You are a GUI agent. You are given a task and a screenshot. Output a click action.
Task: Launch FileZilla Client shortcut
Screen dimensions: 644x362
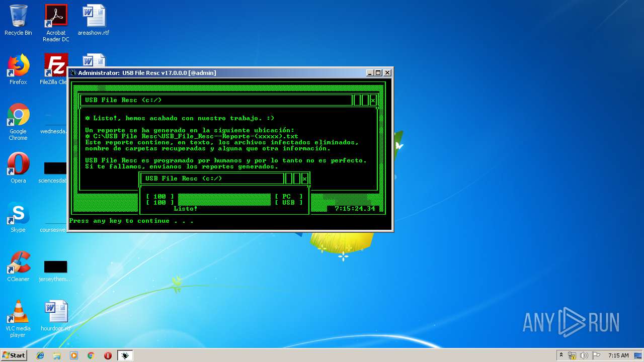click(54, 69)
